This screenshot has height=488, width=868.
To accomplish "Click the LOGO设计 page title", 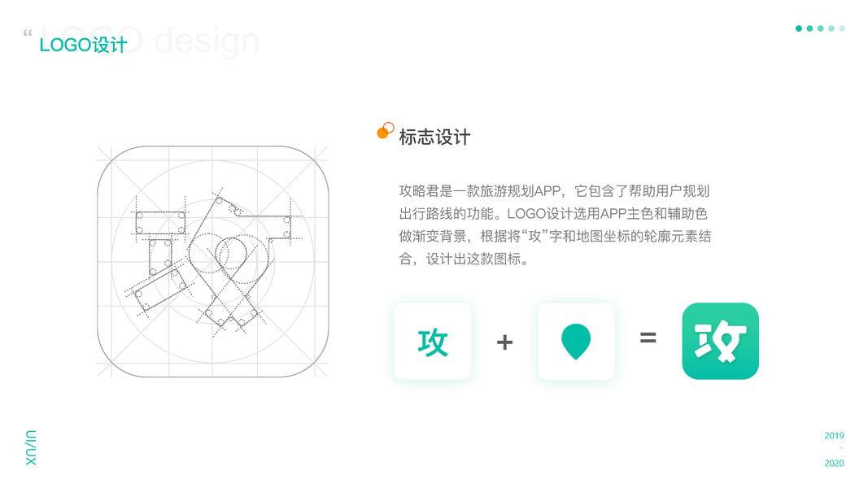I will click(83, 45).
